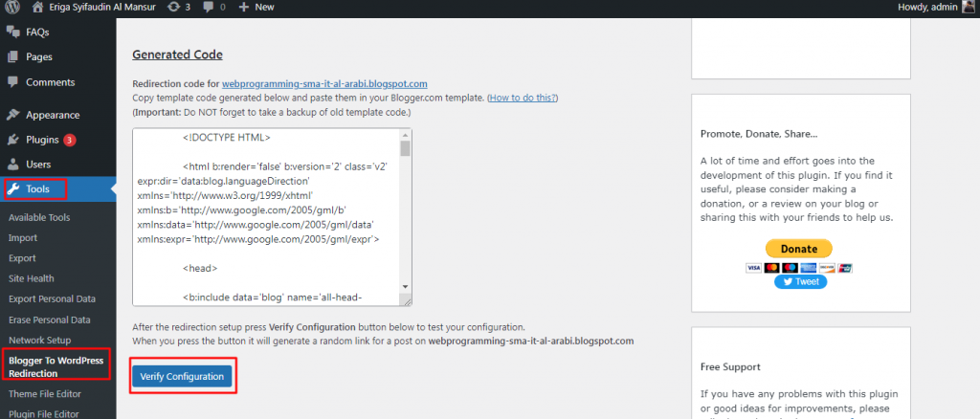Viewport: 980px width, 419px height.
Task: Click inside the generated code textarea
Action: click(266, 217)
